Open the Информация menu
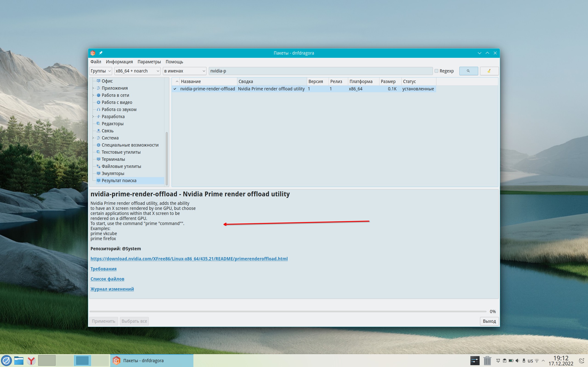Viewport: 588px width, 367px height. [119, 62]
